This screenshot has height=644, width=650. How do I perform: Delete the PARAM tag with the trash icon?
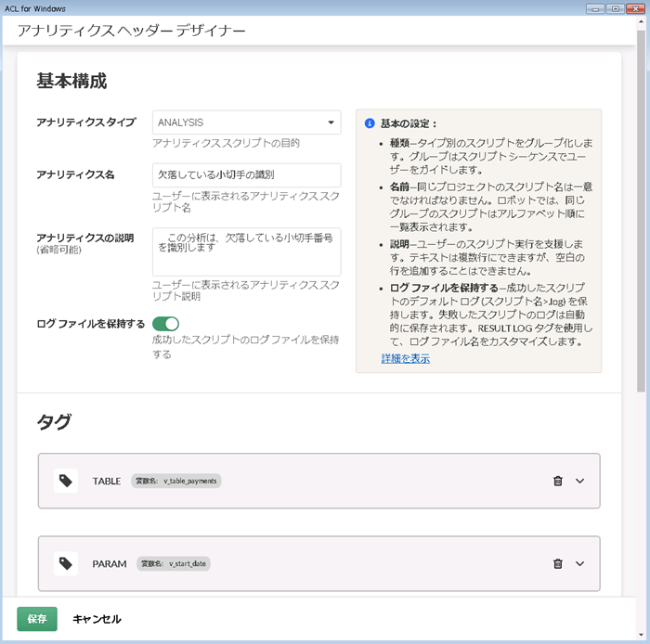click(x=557, y=563)
